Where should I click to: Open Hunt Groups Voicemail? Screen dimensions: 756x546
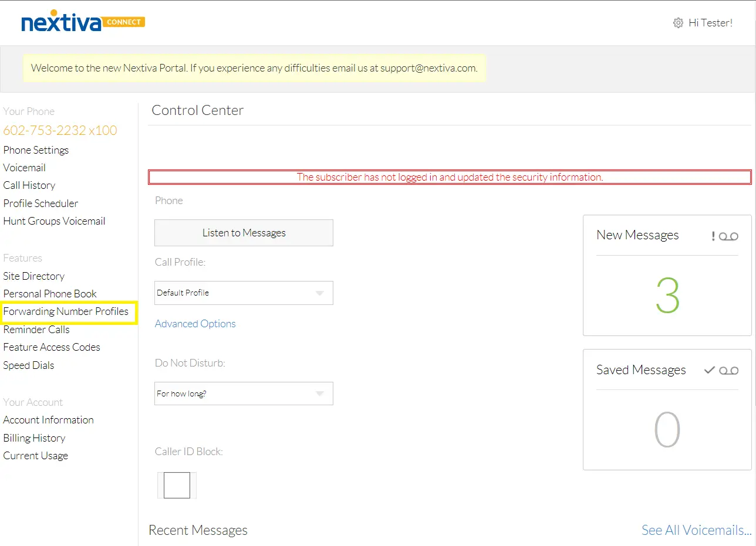pyautogui.click(x=54, y=221)
